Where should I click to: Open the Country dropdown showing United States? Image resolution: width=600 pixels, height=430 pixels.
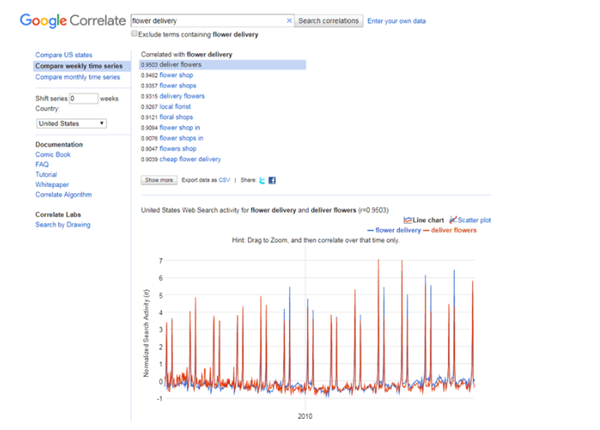pos(72,124)
